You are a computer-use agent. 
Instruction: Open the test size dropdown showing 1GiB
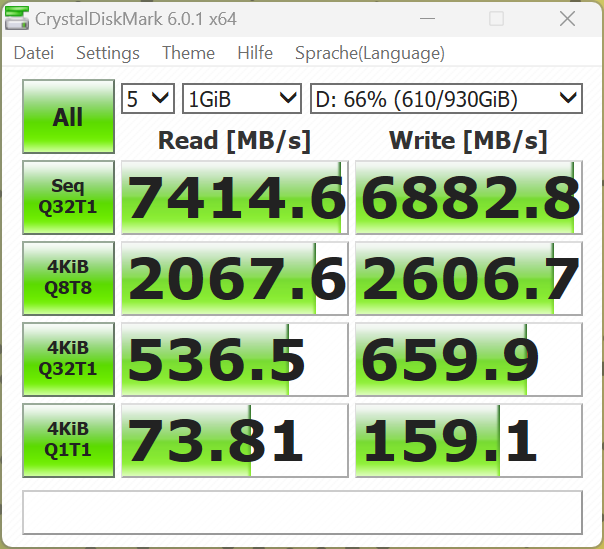242,99
